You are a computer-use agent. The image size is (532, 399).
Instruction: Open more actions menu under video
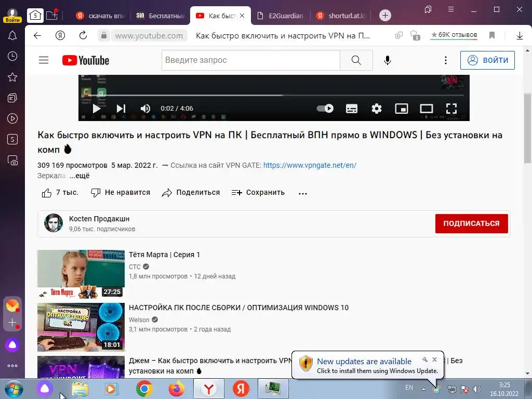303,193
